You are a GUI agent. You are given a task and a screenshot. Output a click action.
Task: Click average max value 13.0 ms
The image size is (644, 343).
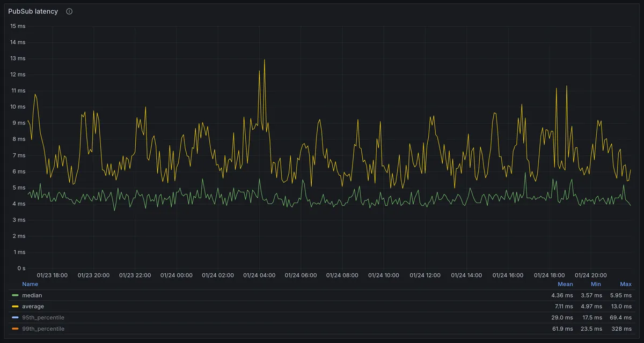point(621,307)
